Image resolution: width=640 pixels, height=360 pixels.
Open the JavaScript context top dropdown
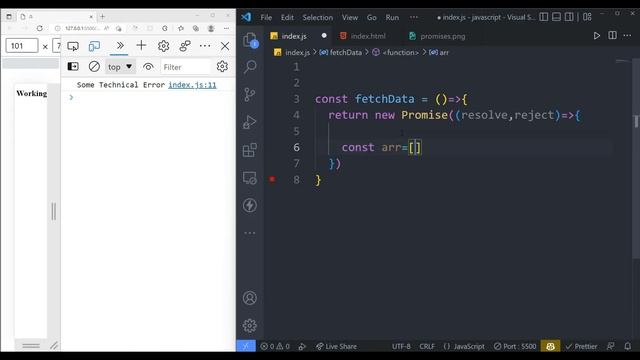coord(120,67)
